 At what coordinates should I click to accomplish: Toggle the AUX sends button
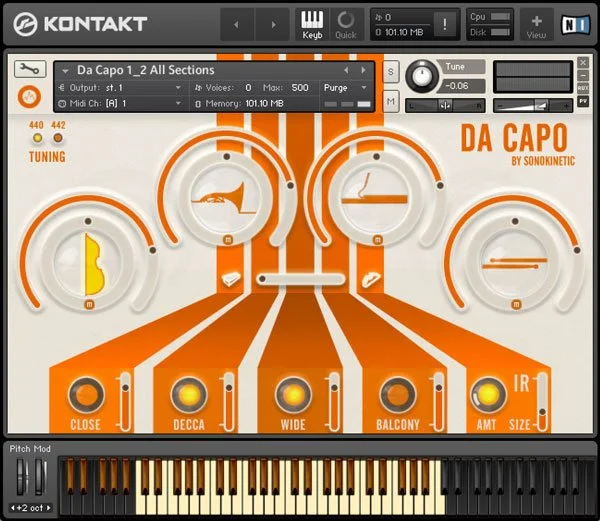point(583,88)
